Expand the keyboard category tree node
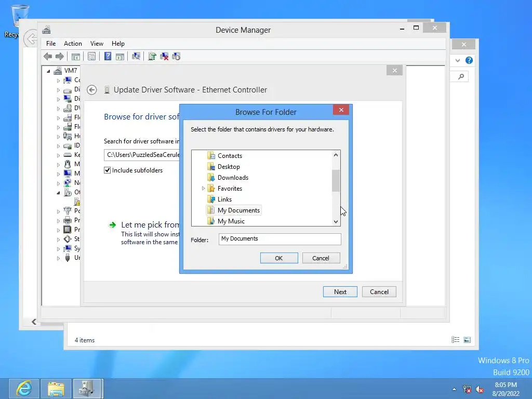Image resolution: width=532 pixels, height=399 pixels. pos(58,155)
